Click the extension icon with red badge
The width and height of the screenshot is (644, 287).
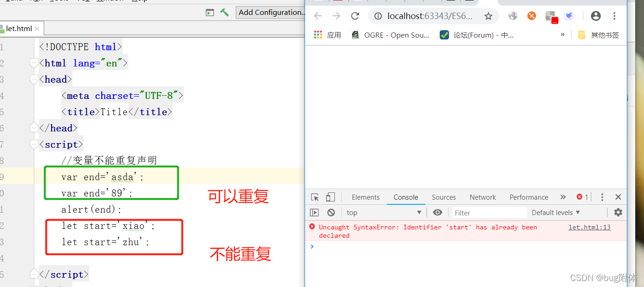tap(551, 17)
